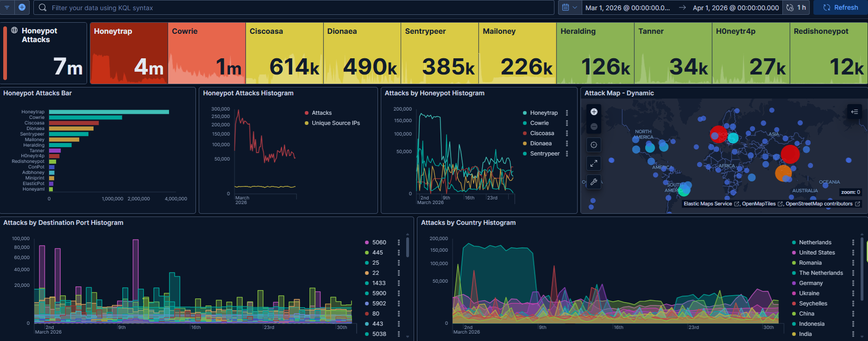The height and width of the screenshot is (341, 868).
Task: Click the Refresh button
Action: pyautogui.click(x=840, y=7)
